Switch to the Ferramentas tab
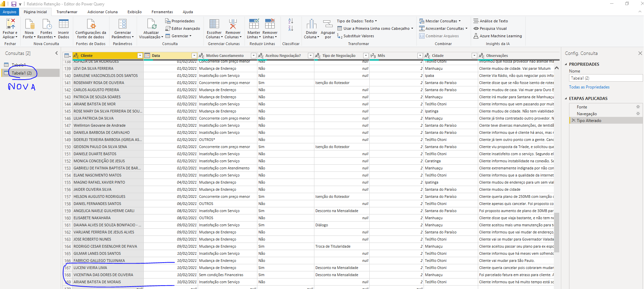This screenshot has width=644, height=289. click(162, 12)
